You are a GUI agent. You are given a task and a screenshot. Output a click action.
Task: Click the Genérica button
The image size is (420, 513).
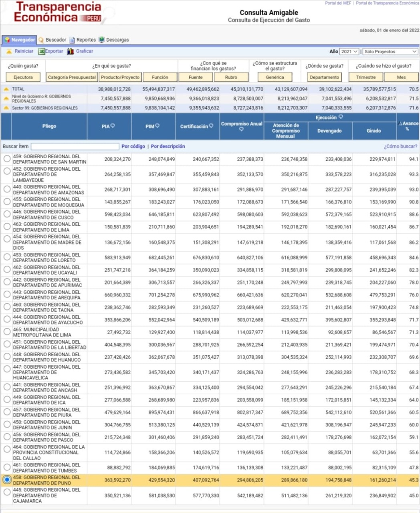coord(275,77)
